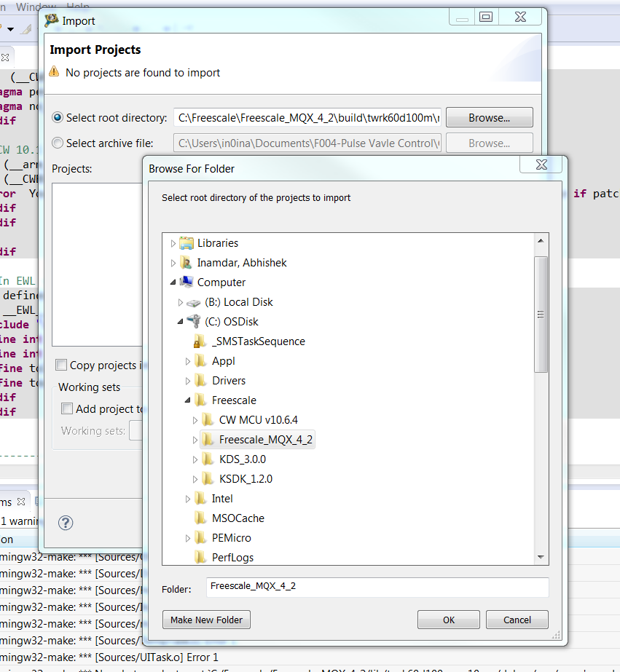The width and height of the screenshot is (620, 672).
Task: Click the scroll up arrow of folder tree
Action: (x=541, y=241)
